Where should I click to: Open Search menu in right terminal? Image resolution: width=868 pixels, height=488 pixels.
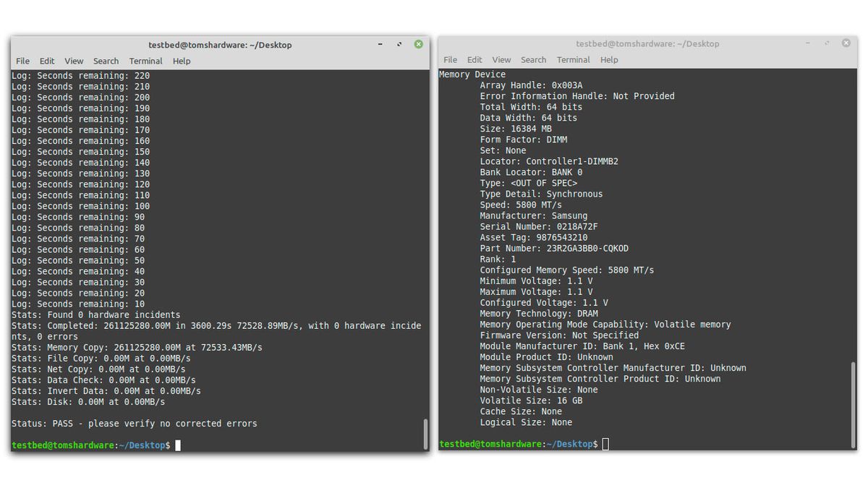[533, 60]
